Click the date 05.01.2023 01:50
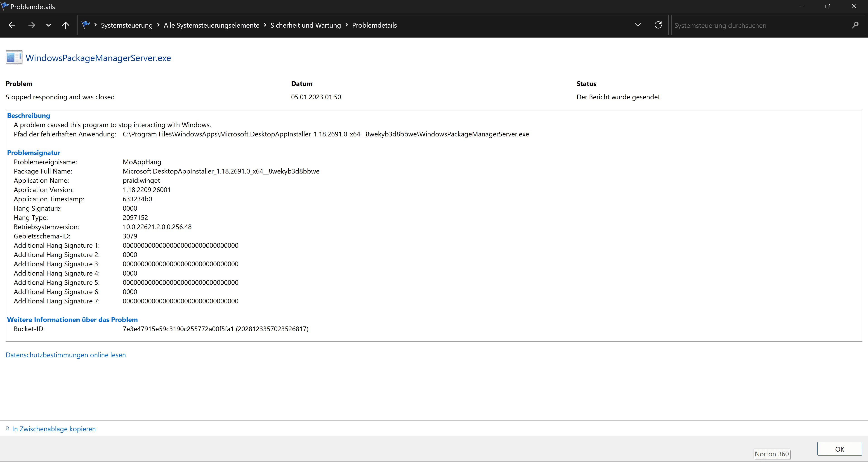This screenshot has height=462, width=868. pyautogui.click(x=316, y=97)
